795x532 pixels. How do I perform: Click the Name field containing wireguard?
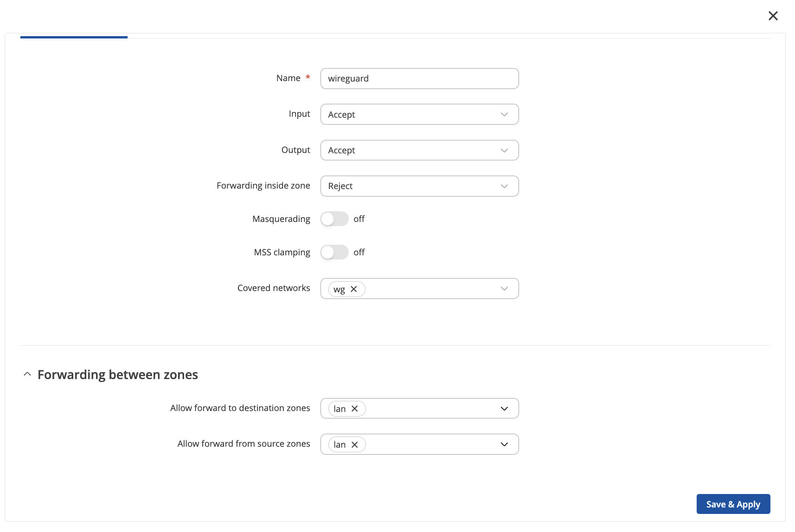[419, 78]
